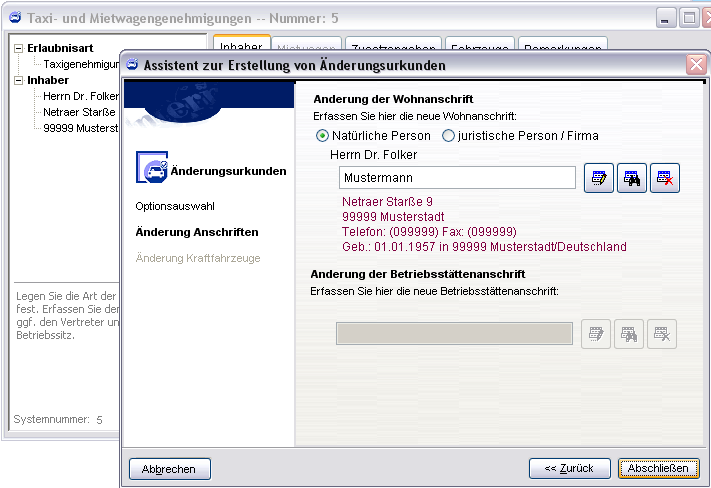Choose juristische Person / Firma option
This screenshot has width=711, height=488.
tap(448, 136)
